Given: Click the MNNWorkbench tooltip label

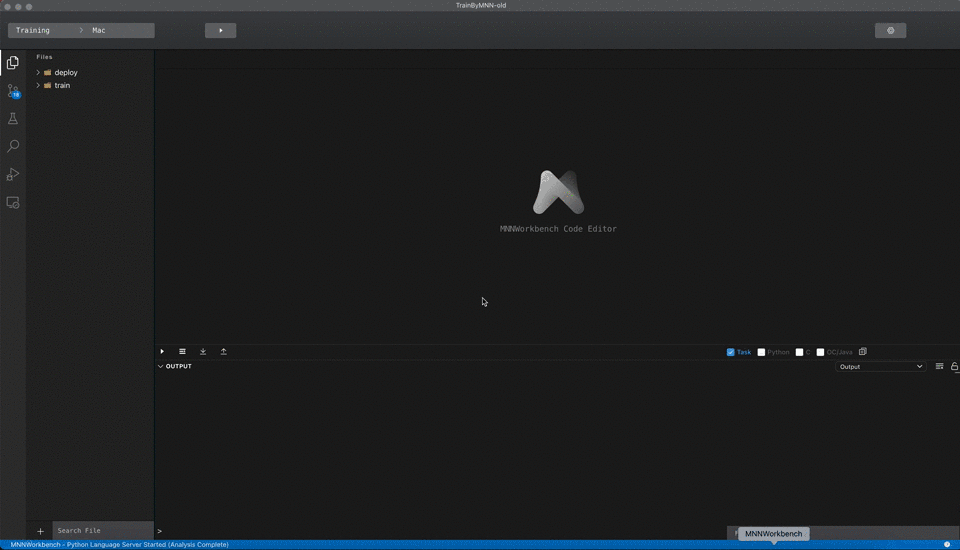Looking at the screenshot, I should pyautogui.click(x=773, y=533).
